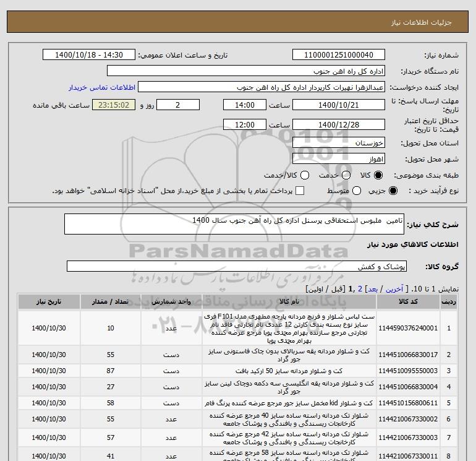Click the تاریخ نیاز column header
Image resolution: width=476 pixels, height=461 pixels.
pos(49,301)
